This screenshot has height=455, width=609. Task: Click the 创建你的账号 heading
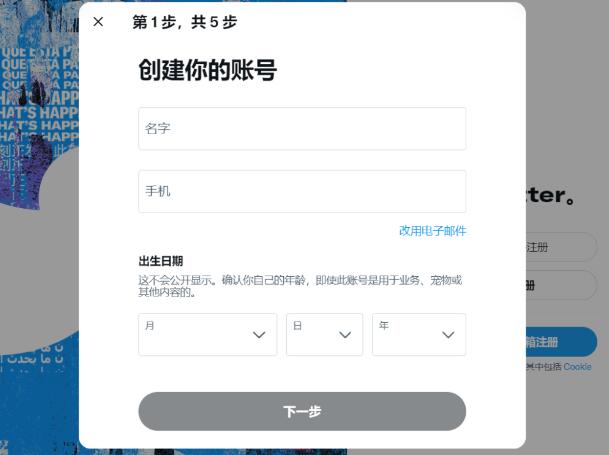click(x=208, y=70)
